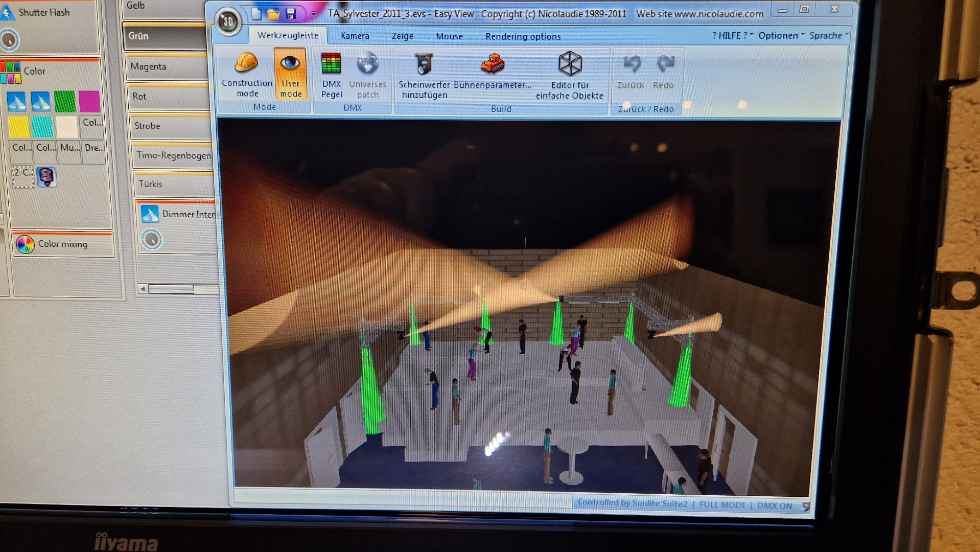This screenshot has height=552, width=980.
Task: Open the Kamera tab
Action: click(x=355, y=36)
